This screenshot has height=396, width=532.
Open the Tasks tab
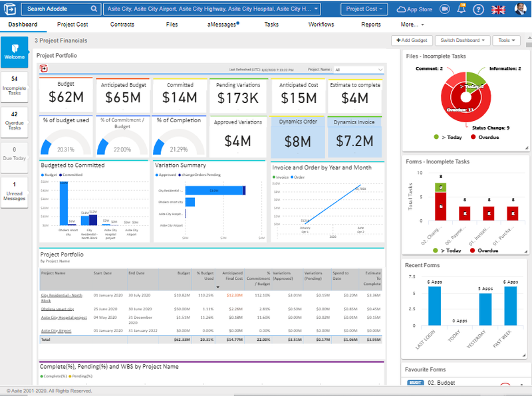[x=271, y=25]
